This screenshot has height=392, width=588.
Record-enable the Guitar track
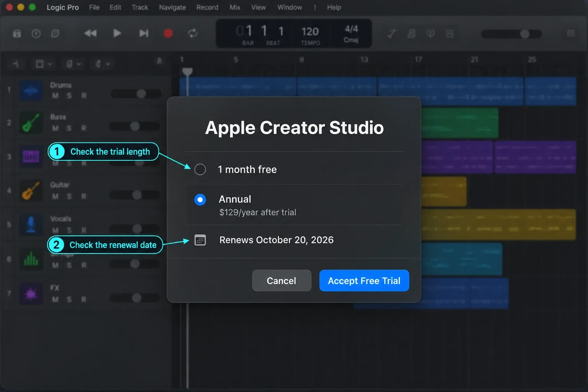83,196
